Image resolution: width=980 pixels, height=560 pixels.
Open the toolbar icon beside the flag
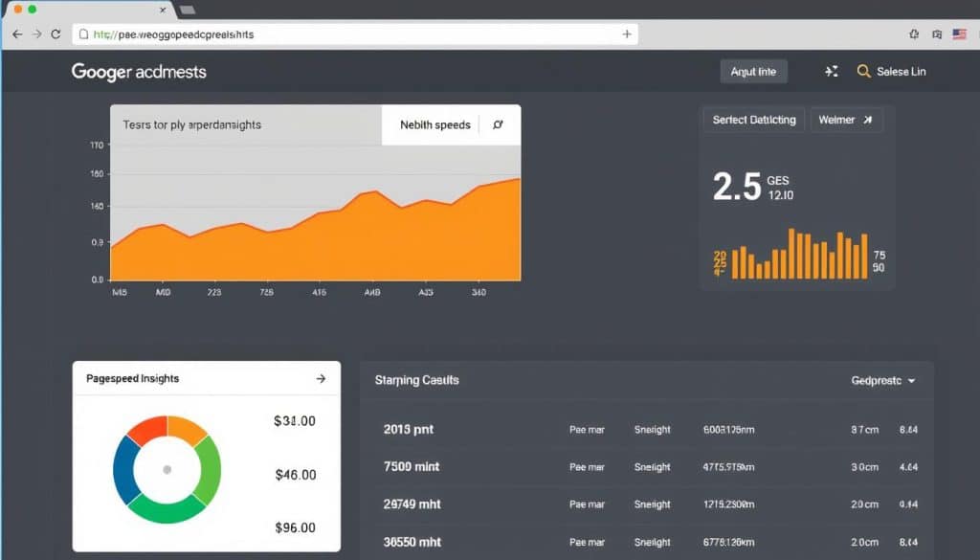pos(936,34)
